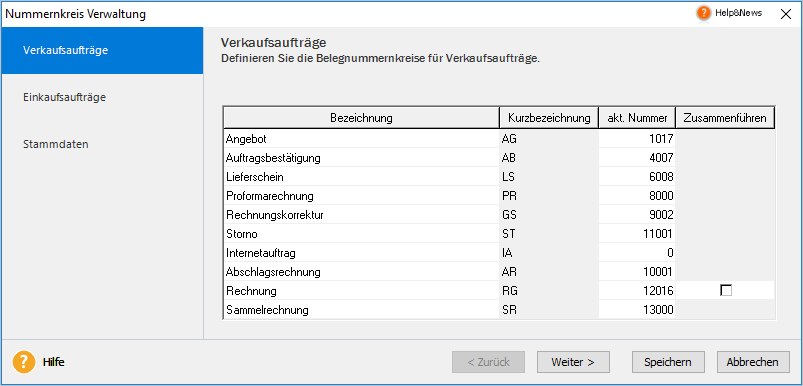803x386 pixels.
Task: Click the Storno Kurzbezeichnung cell ST
Action: [549, 234]
